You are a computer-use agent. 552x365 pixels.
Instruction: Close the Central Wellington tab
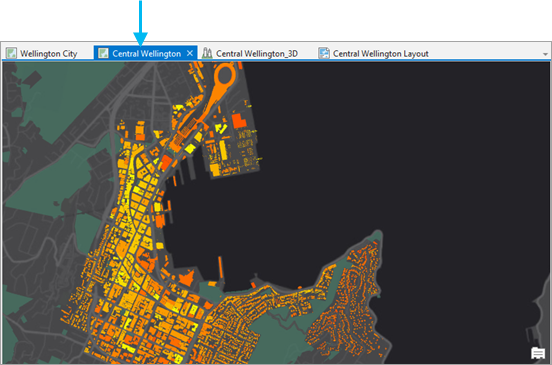pos(190,54)
